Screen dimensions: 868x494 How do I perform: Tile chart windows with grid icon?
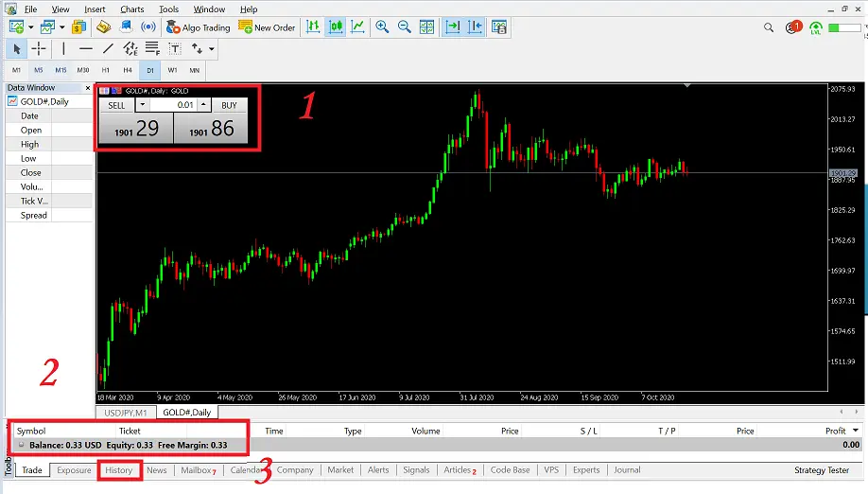point(426,27)
